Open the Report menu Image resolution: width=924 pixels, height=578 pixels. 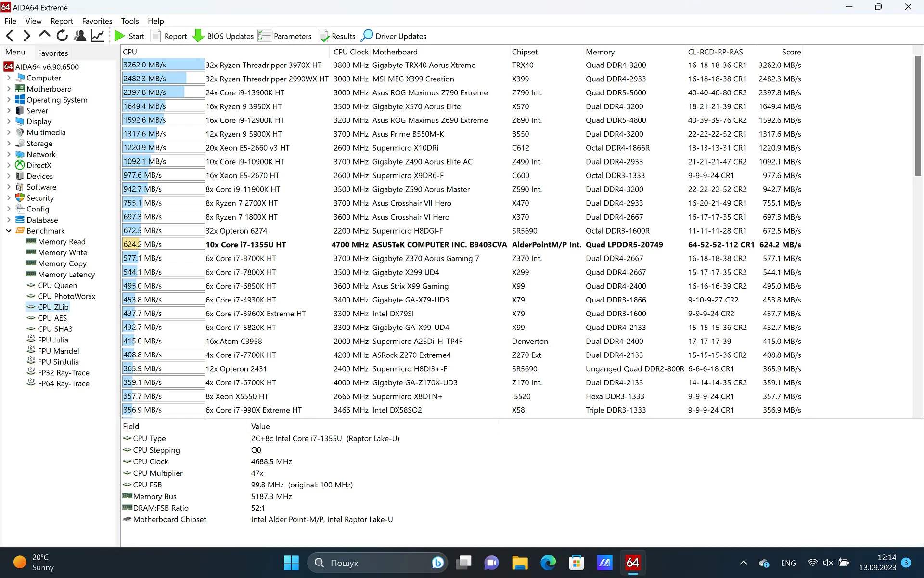62,21
